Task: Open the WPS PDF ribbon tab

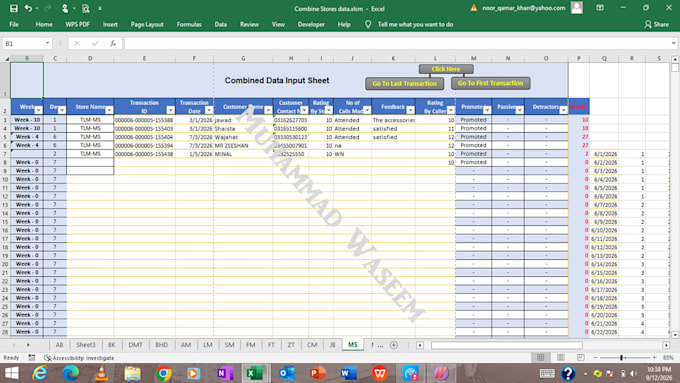Action: (78, 24)
